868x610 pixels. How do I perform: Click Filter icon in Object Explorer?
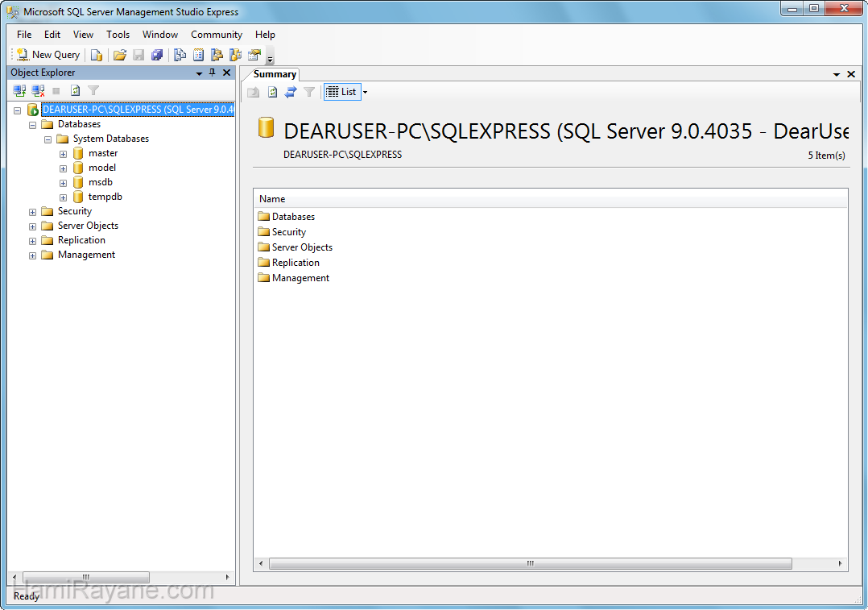click(93, 90)
